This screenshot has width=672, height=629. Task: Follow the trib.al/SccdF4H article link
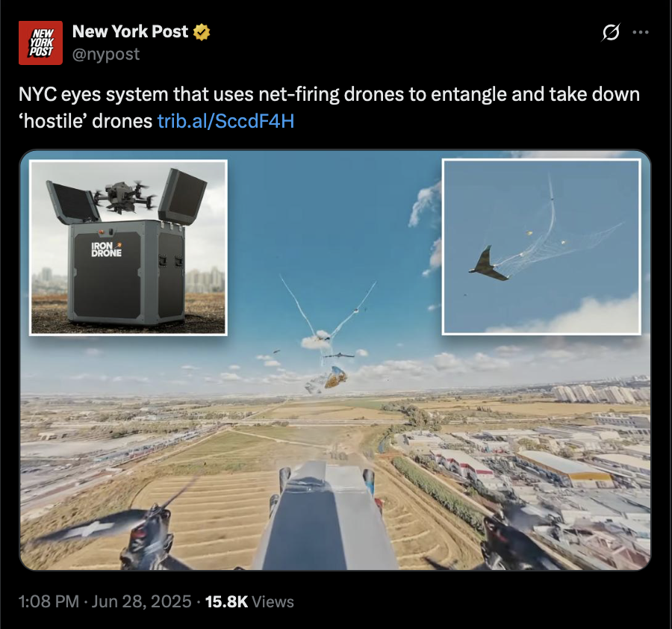click(x=225, y=121)
